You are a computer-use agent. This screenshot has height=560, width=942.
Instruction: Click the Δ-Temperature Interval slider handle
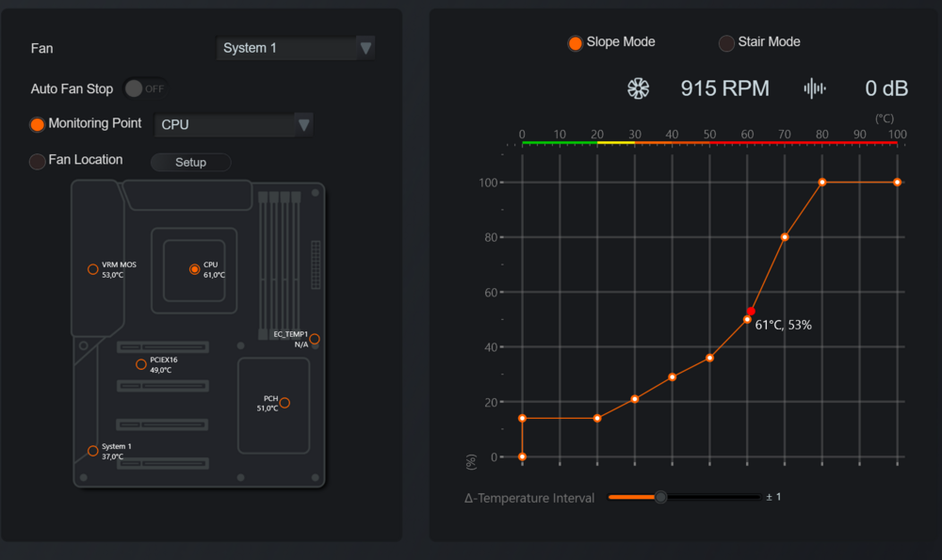(x=661, y=497)
